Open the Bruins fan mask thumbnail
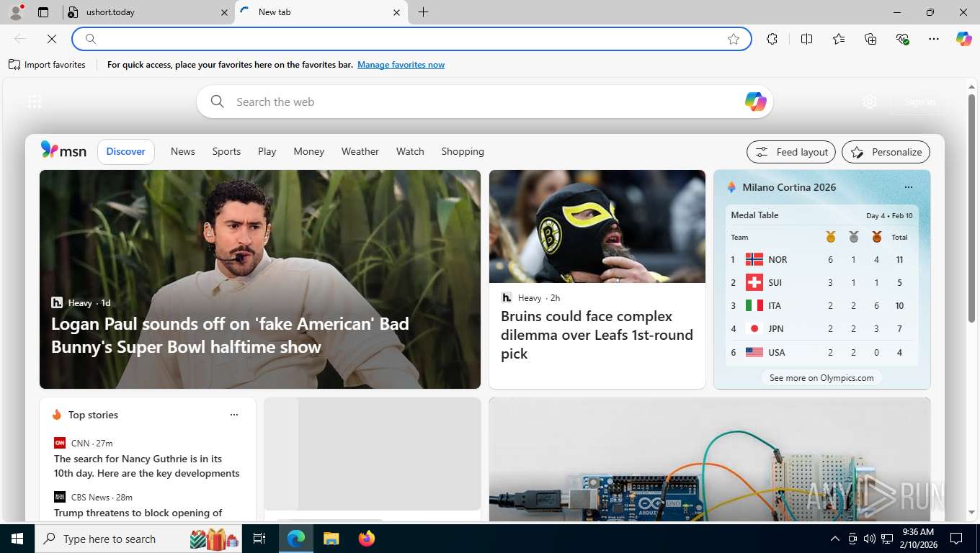Viewport: 980px width, 553px height. pos(597,226)
